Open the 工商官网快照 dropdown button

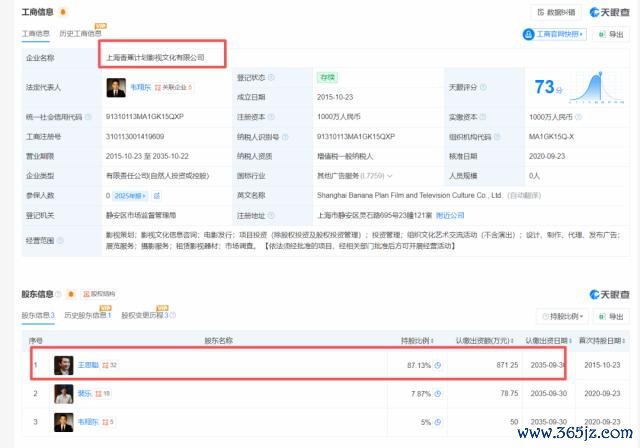point(554,34)
